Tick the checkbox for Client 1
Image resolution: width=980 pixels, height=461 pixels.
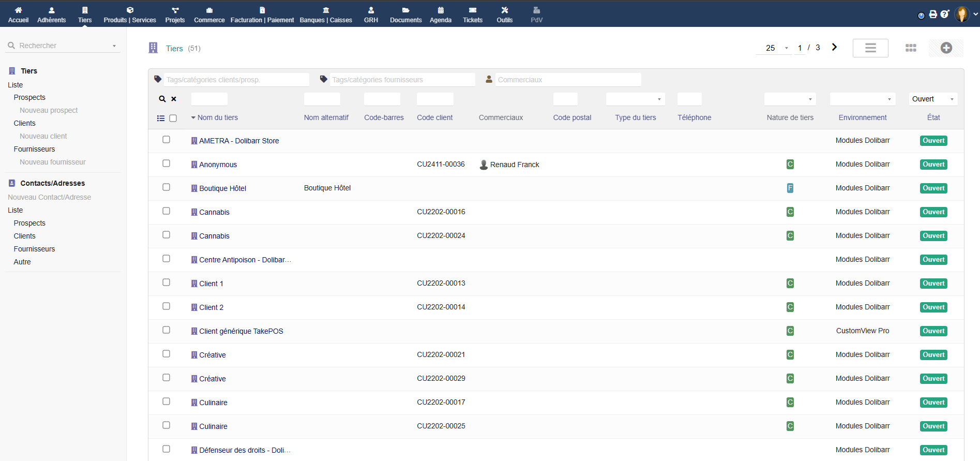point(166,282)
